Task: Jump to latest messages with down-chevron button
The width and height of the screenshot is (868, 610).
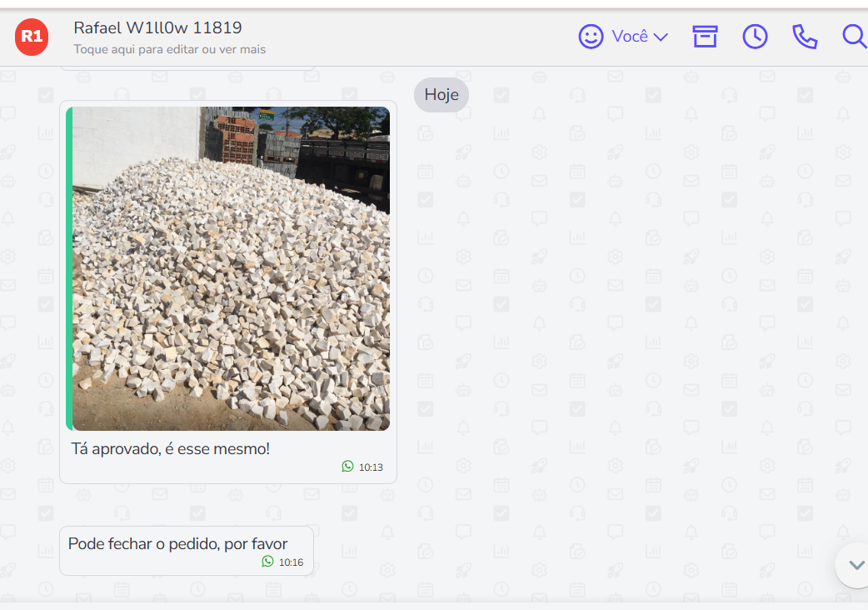Action: pyautogui.click(x=856, y=565)
